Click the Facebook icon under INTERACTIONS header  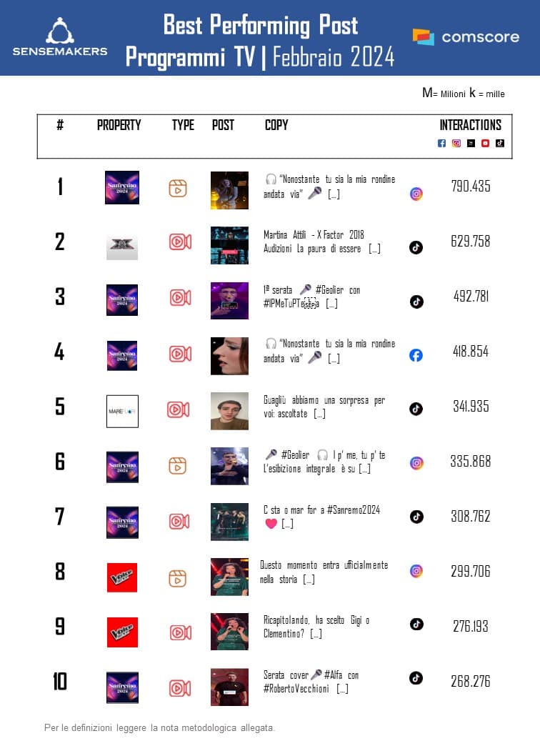[441, 143]
